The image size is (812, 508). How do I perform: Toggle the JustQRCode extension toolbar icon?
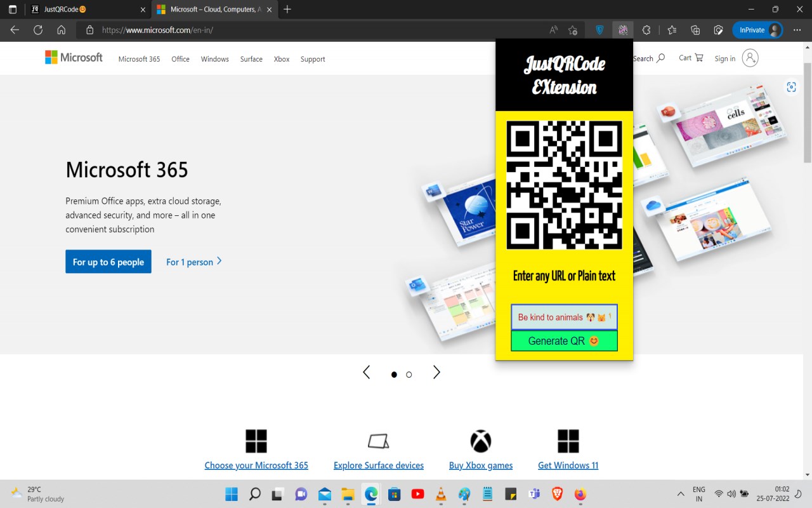623,30
